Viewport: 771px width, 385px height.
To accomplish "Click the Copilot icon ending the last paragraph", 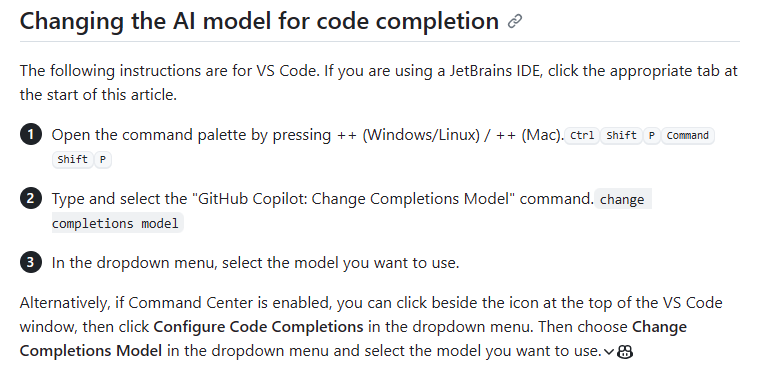I will click(x=625, y=352).
